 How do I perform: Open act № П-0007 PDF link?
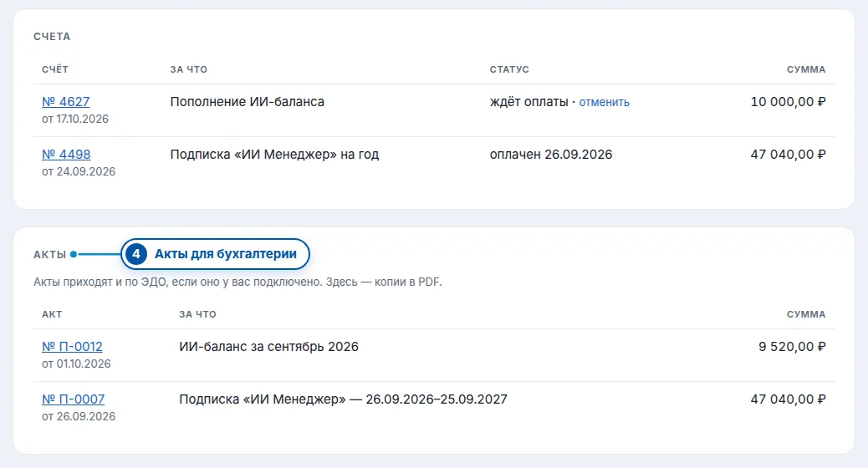click(x=73, y=399)
